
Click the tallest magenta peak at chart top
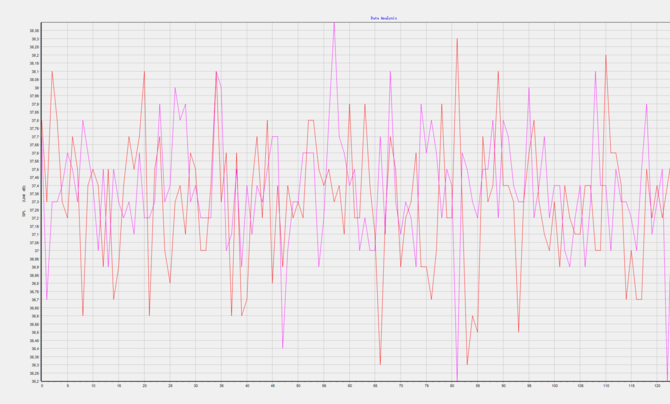click(x=334, y=24)
